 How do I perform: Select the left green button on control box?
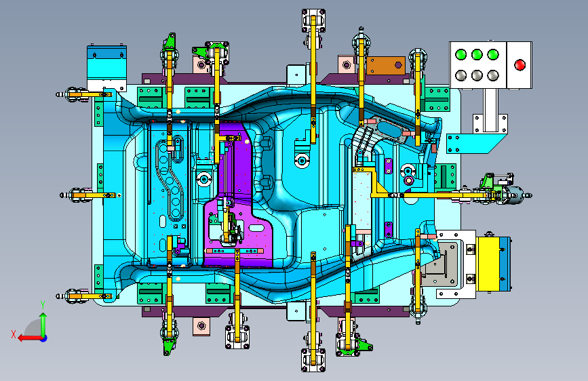coord(461,55)
